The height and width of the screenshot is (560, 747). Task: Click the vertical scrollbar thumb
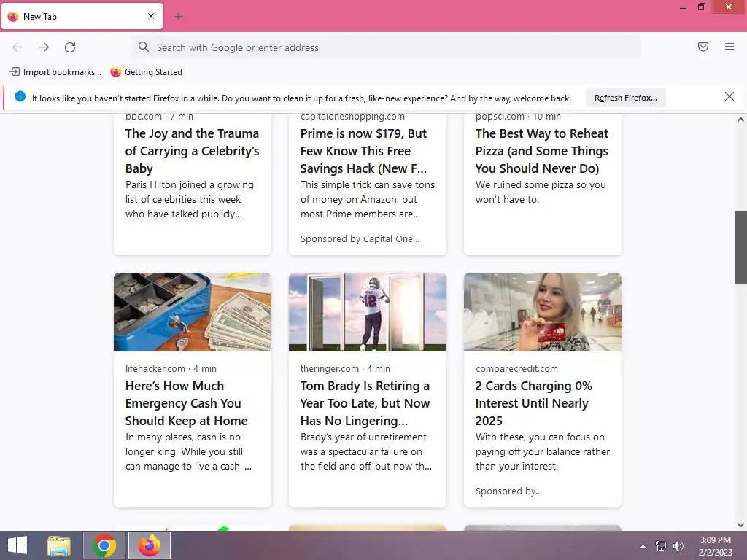[740, 247]
